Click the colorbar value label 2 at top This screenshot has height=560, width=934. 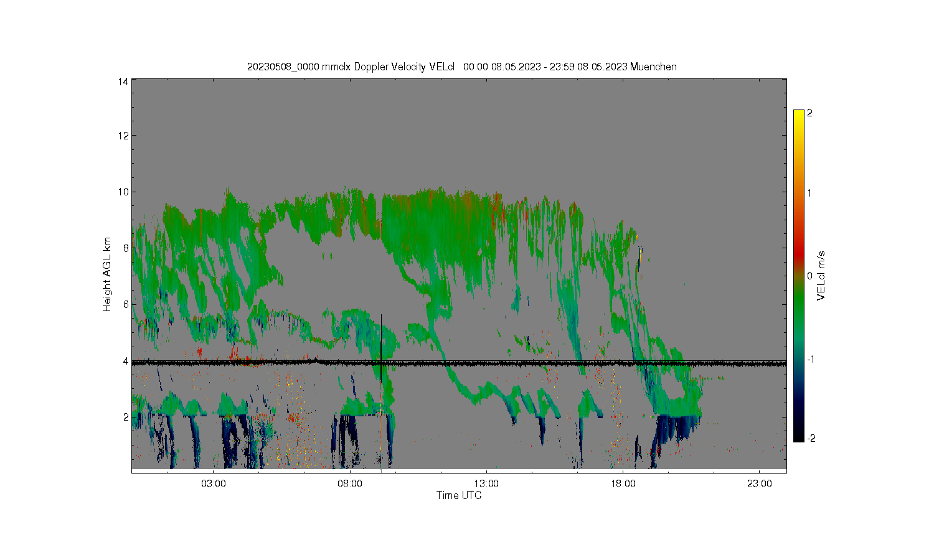pyautogui.click(x=809, y=113)
